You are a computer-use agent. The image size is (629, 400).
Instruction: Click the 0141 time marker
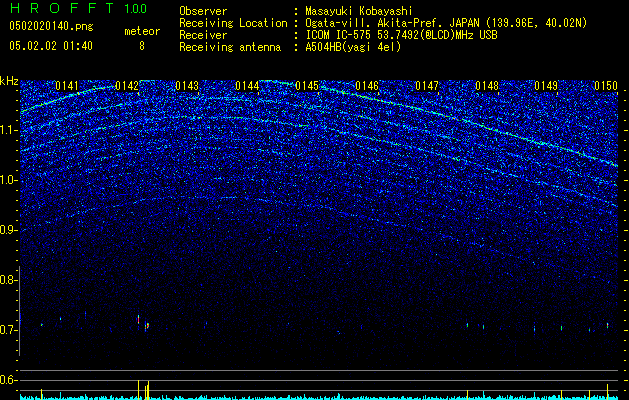pos(67,86)
